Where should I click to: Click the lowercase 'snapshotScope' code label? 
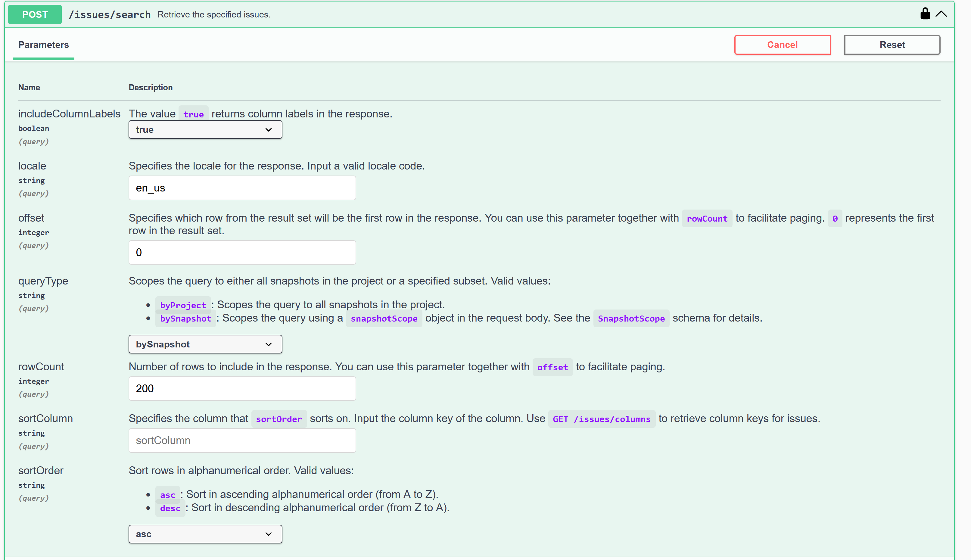(384, 319)
